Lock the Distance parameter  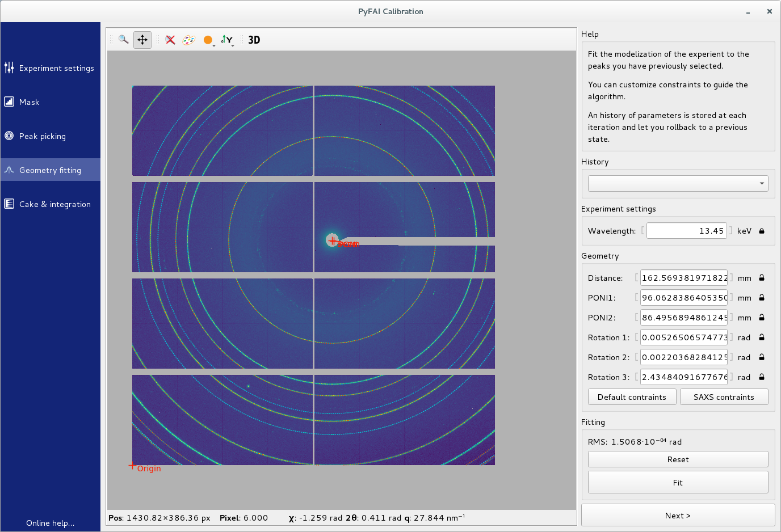pyautogui.click(x=761, y=278)
